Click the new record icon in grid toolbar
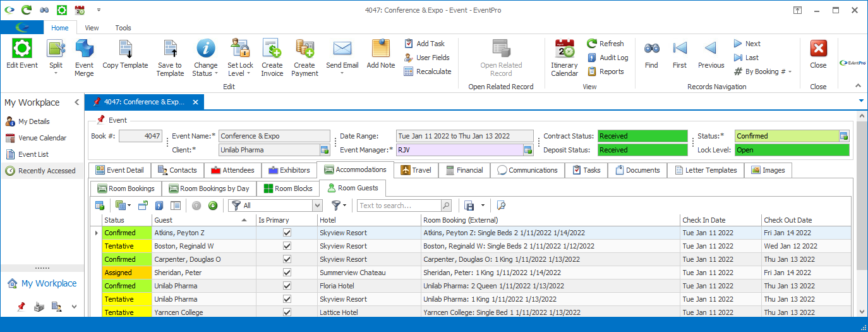Image resolution: width=868 pixels, height=332 pixels. 99,206
